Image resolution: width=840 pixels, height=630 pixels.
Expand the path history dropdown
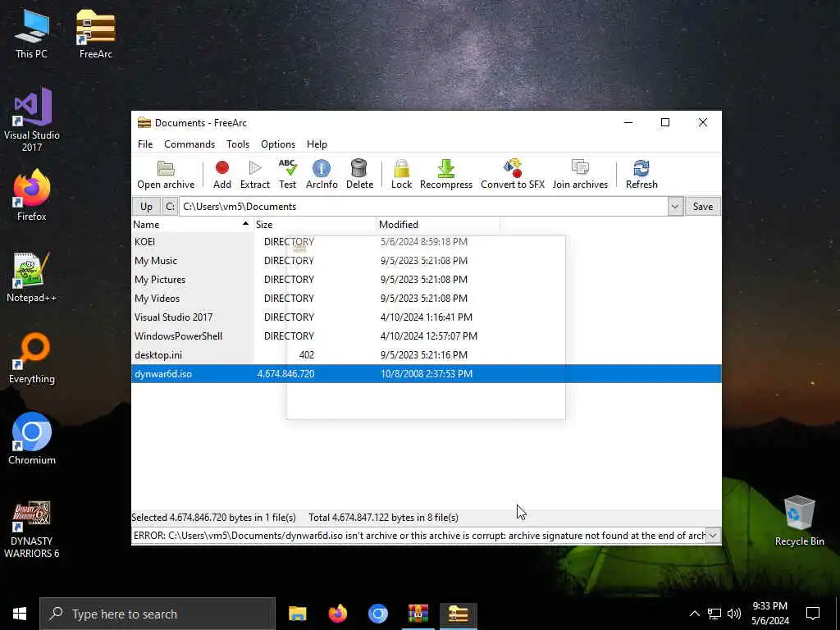click(675, 206)
